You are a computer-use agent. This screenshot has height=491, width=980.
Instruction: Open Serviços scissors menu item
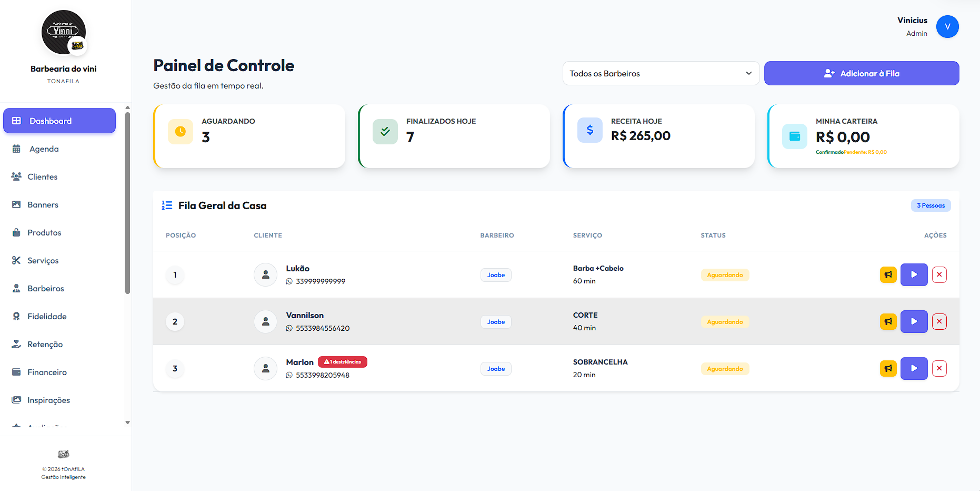[43, 261]
